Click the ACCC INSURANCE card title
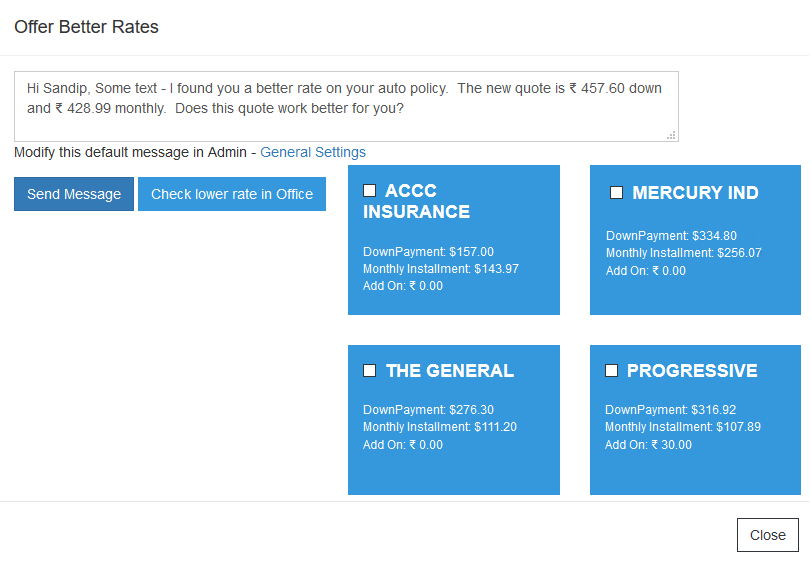The height and width of the screenshot is (561, 811). (x=416, y=201)
